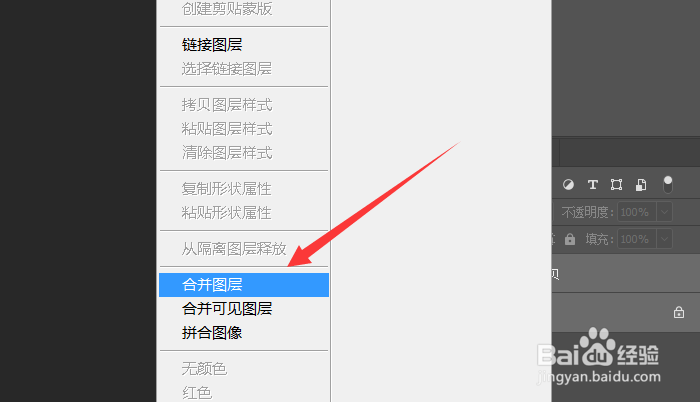The image size is (700, 402).
Task: Open the opacity (不透明度) dropdown arrow
Action: click(664, 212)
